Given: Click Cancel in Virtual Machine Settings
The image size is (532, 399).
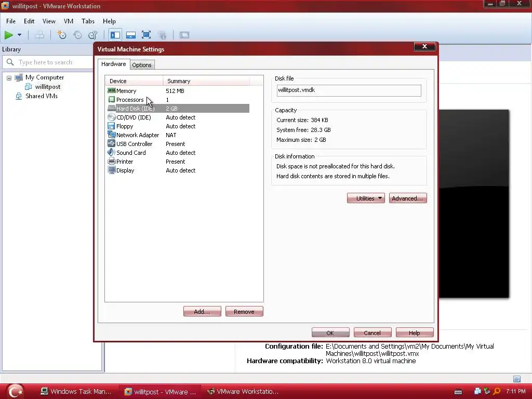Looking at the screenshot, I should tap(373, 333).
